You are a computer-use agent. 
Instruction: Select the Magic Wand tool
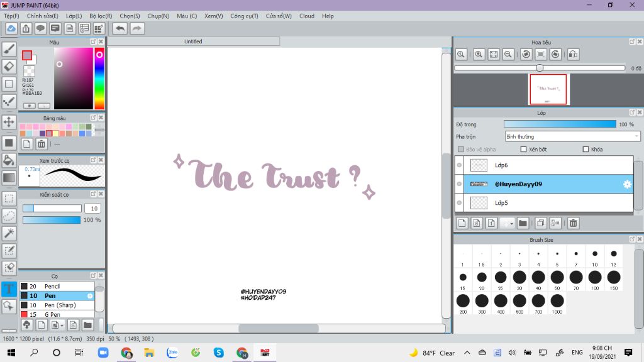[x=9, y=233]
